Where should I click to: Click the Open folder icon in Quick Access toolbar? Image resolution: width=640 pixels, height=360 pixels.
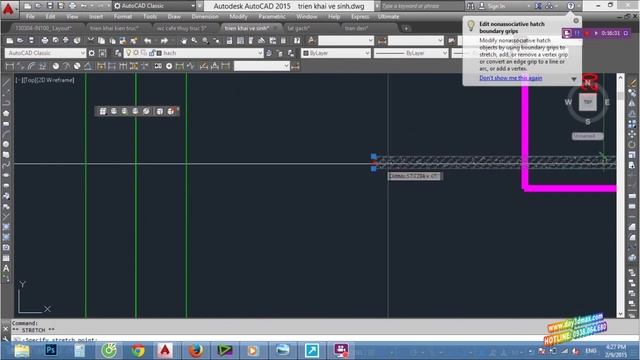[x=38, y=6]
